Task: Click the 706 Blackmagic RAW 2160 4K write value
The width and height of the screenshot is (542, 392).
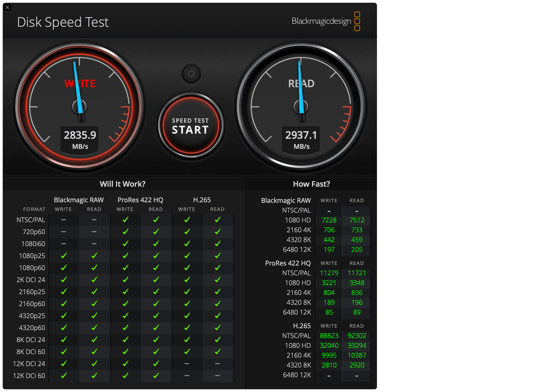Action: pyautogui.click(x=329, y=230)
